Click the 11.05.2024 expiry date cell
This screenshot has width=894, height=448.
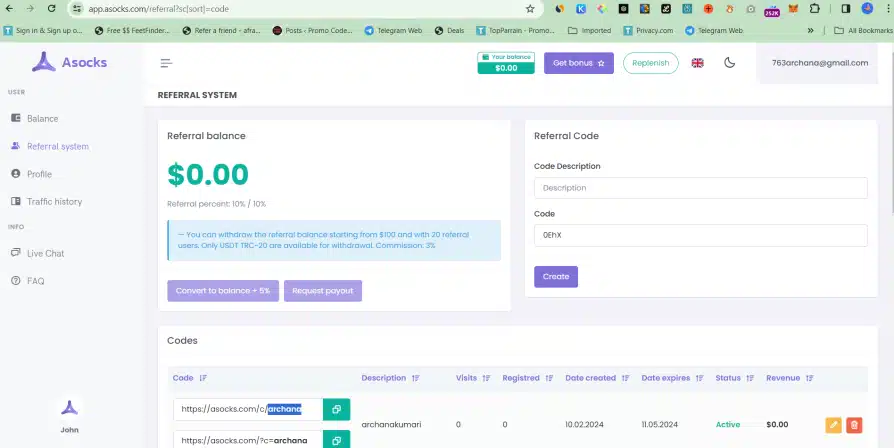coord(660,425)
